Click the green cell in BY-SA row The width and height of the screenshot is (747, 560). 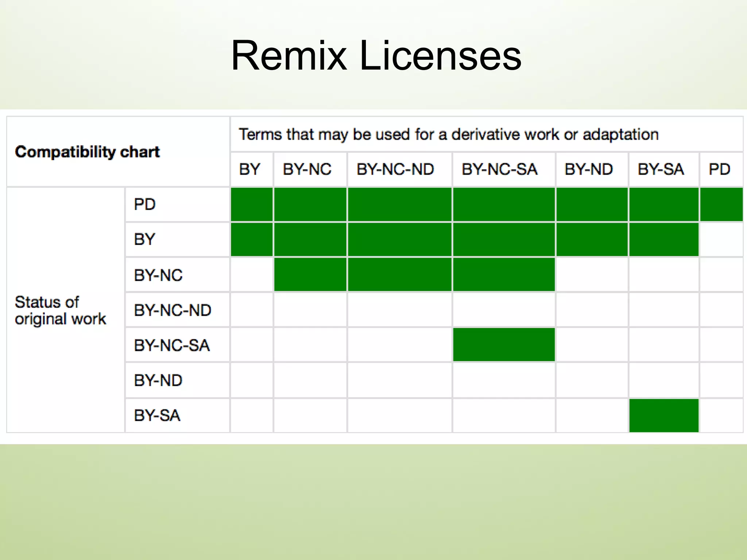click(664, 415)
